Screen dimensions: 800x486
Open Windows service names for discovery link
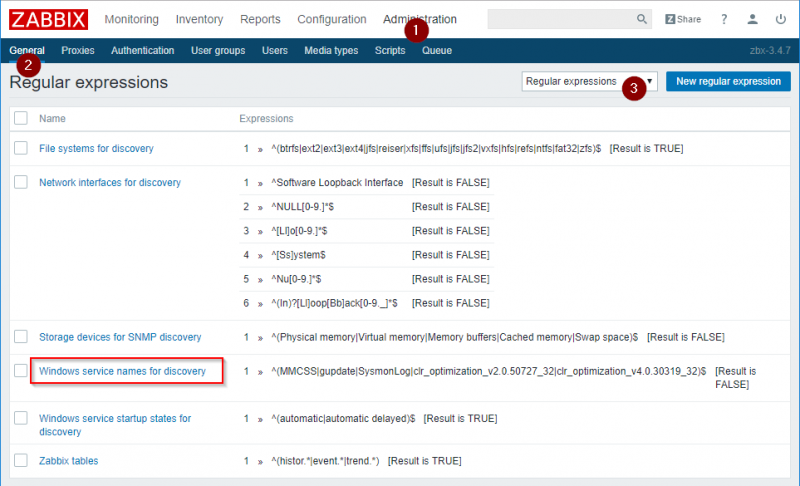click(122, 371)
